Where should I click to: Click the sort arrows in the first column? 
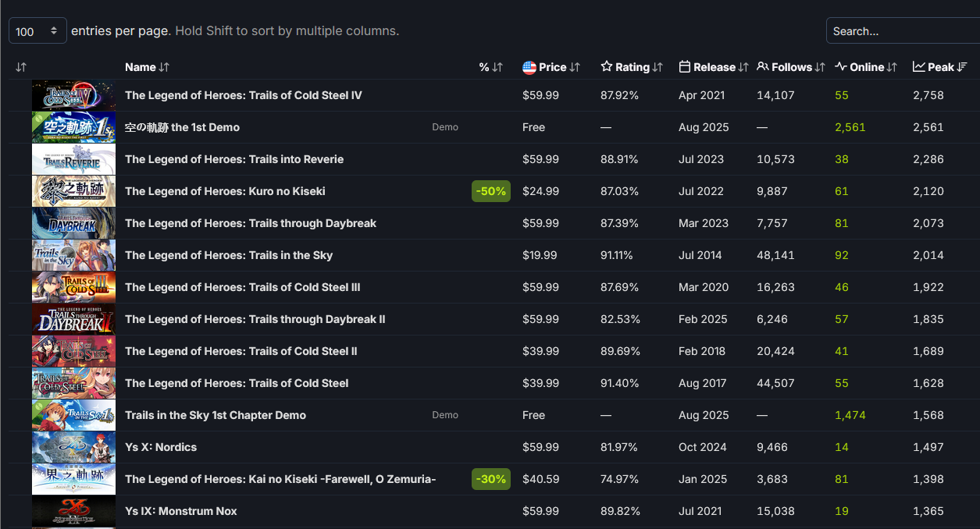tap(21, 67)
